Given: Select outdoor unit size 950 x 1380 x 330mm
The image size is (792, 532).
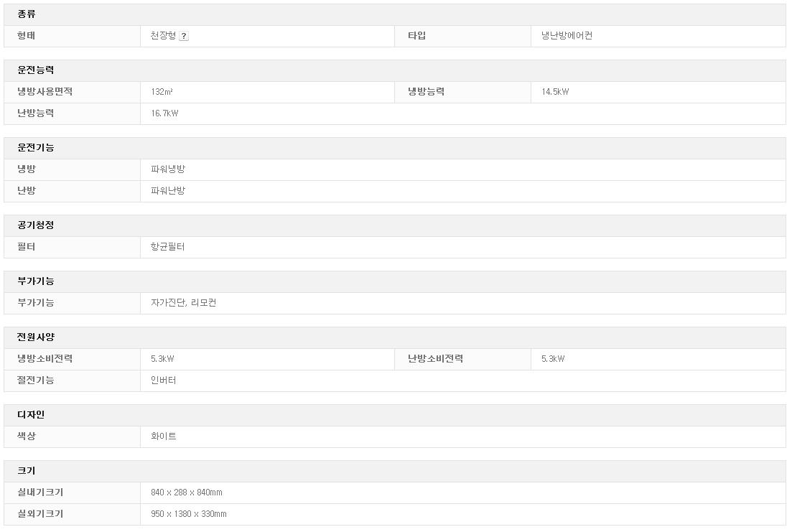Looking at the screenshot, I should click(189, 514).
